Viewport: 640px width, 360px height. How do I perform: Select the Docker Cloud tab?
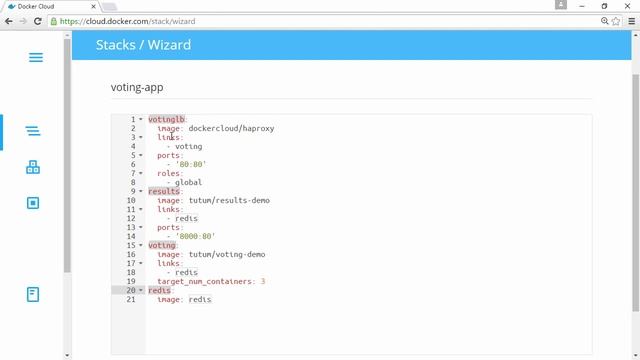pos(50,7)
